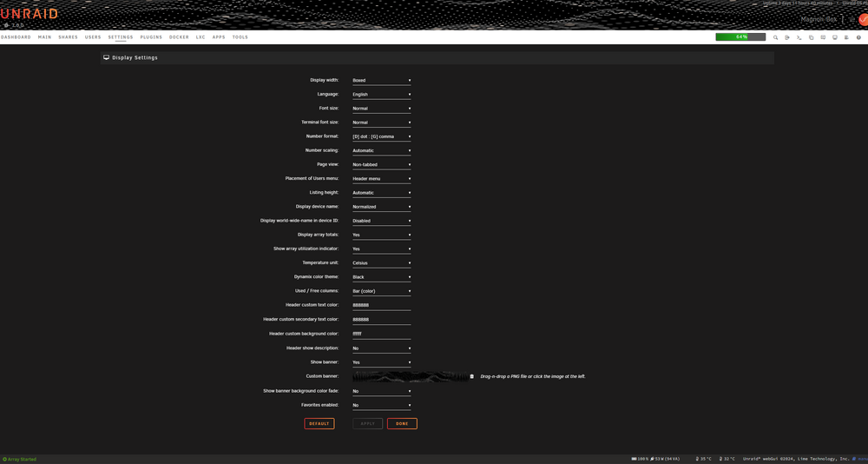
Task: Open the web terminal icon
Action: click(x=799, y=37)
